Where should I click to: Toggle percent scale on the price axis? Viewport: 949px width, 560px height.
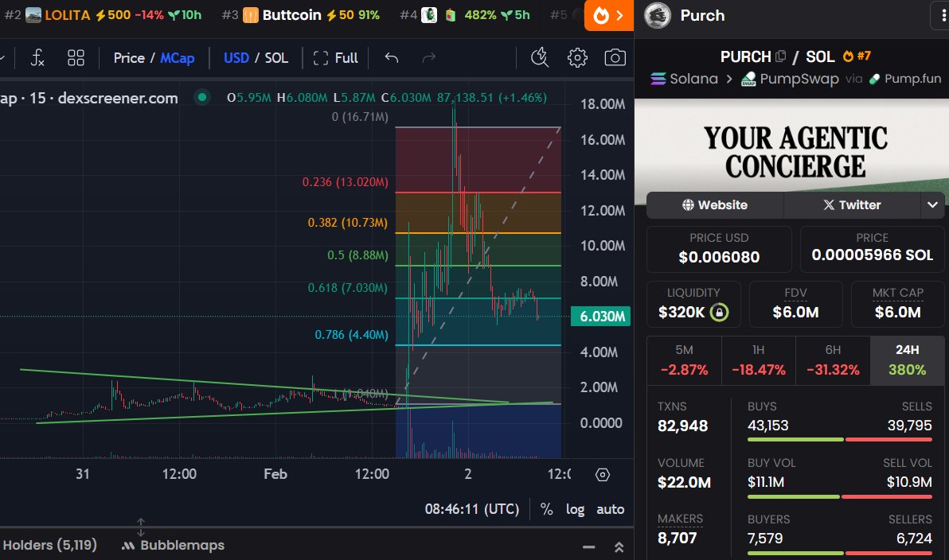tap(546, 509)
